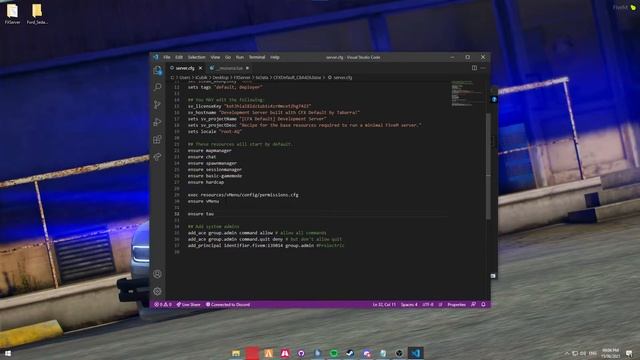Close the server.cfg tab
The height and width of the screenshot is (360, 640).
pos(200,68)
